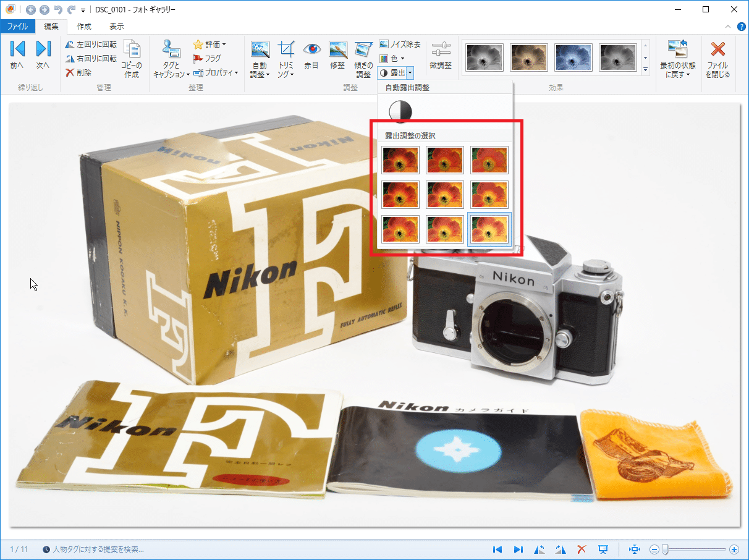Select 編集 tab

[51, 27]
